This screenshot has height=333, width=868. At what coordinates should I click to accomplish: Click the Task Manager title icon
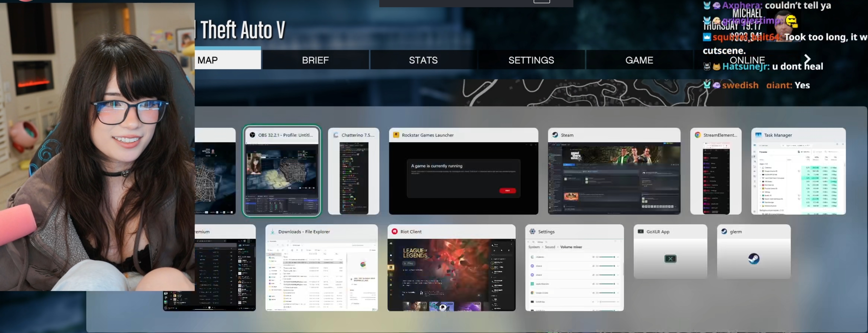758,135
